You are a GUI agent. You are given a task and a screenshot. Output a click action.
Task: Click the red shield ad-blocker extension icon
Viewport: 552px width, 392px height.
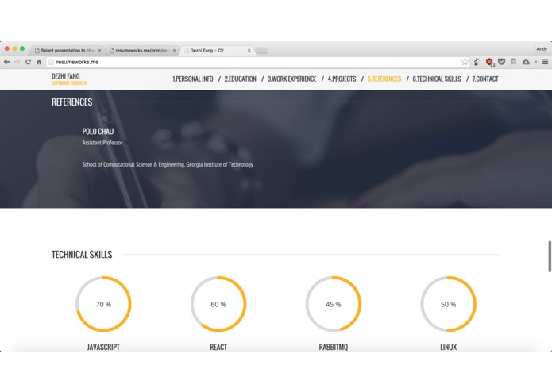(x=489, y=62)
